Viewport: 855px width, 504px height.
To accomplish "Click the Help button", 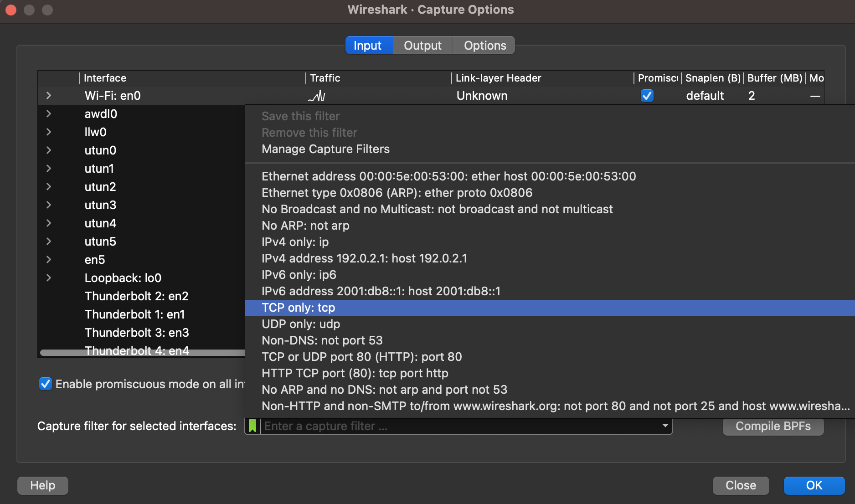I will tap(43, 485).
